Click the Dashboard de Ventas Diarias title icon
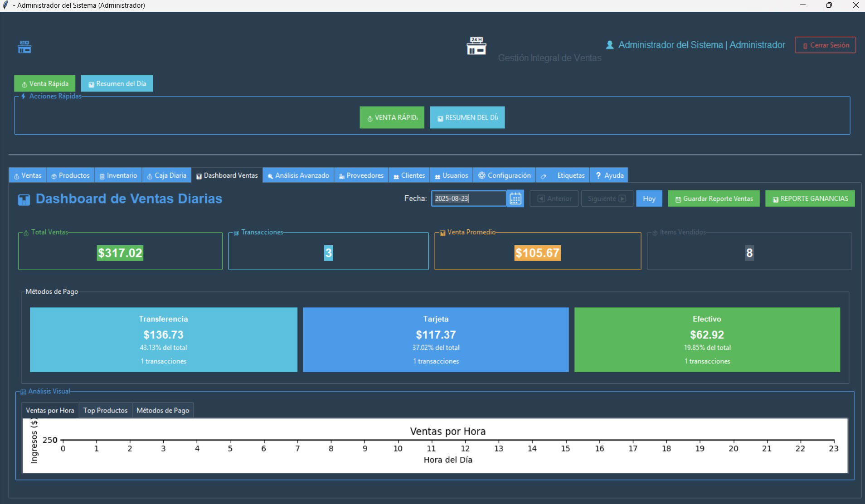Image resolution: width=865 pixels, height=504 pixels. point(24,199)
